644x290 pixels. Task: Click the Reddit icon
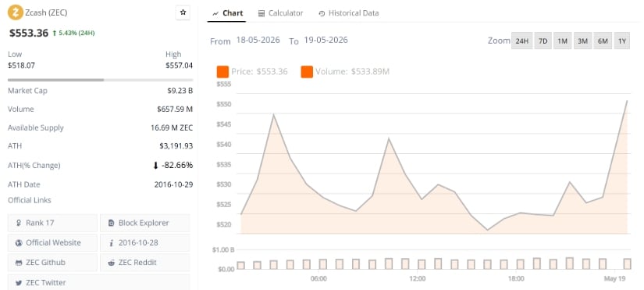click(111, 263)
